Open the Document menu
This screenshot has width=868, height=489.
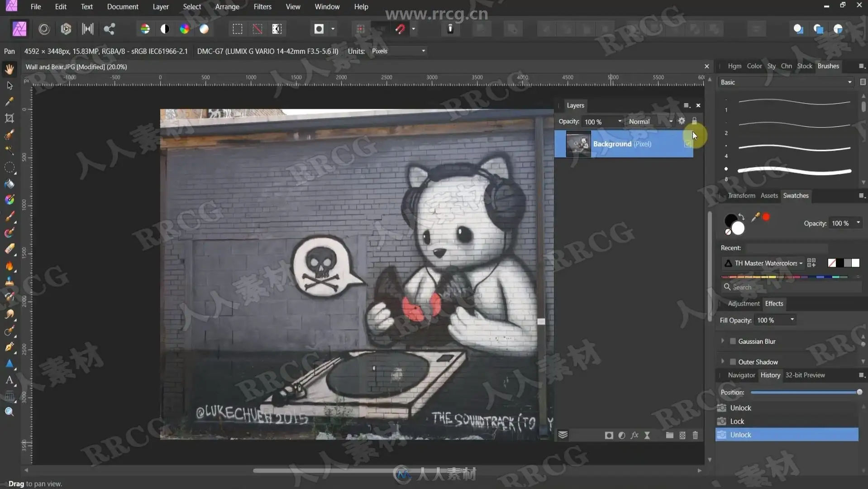point(123,7)
